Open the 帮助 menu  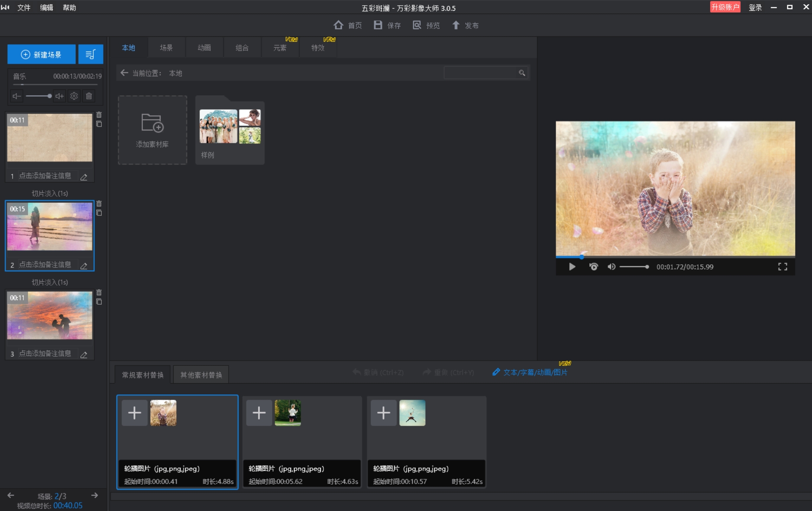coord(69,7)
